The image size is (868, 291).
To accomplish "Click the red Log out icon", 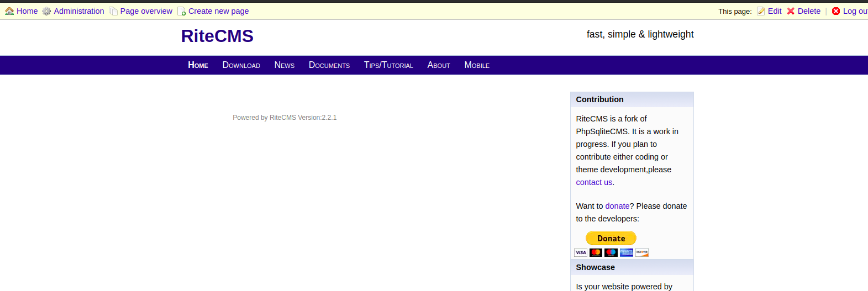I will pyautogui.click(x=836, y=11).
